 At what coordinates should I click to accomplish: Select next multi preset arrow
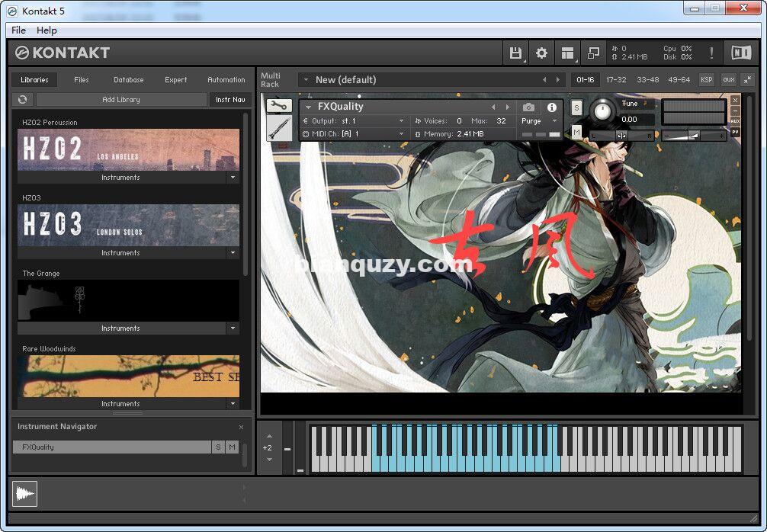pos(557,80)
